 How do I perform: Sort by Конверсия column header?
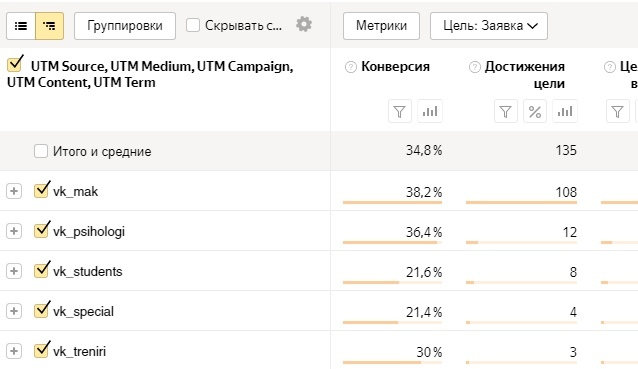click(395, 66)
